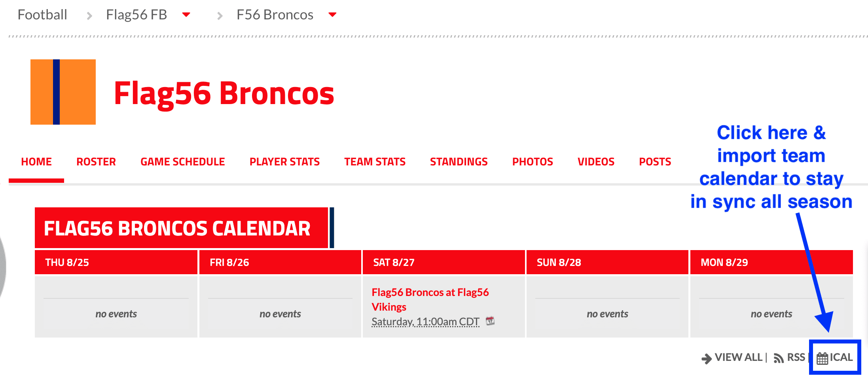Select the Home tab
This screenshot has height=387, width=868.
36,161
